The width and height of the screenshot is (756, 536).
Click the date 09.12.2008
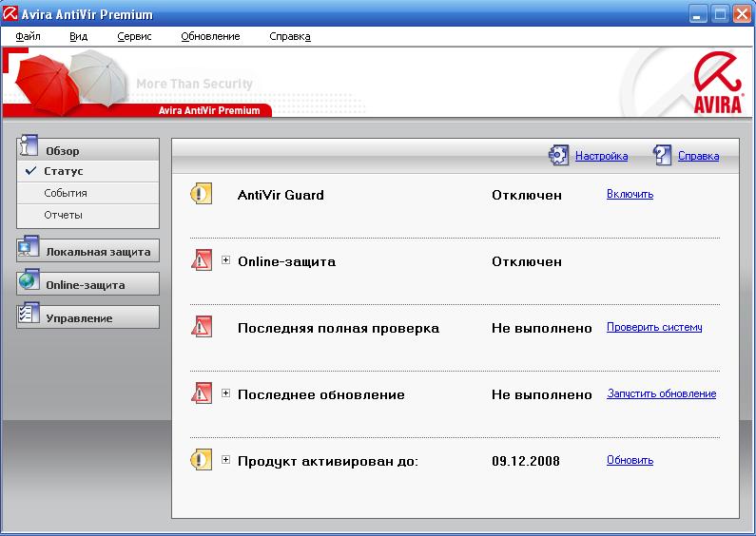[526, 461]
